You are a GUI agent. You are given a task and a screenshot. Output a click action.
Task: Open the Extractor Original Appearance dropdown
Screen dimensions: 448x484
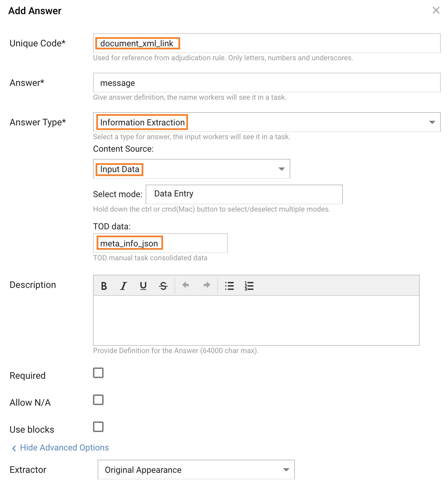[x=196, y=470]
